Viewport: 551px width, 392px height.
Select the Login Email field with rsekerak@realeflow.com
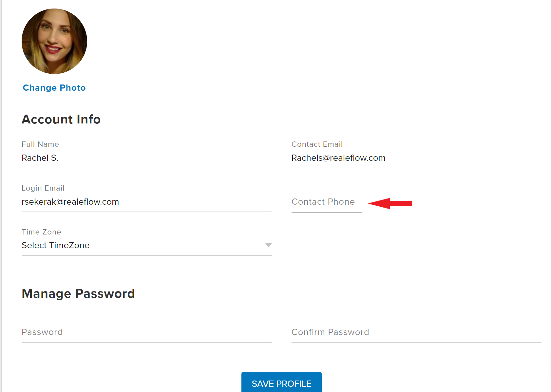click(147, 202)
